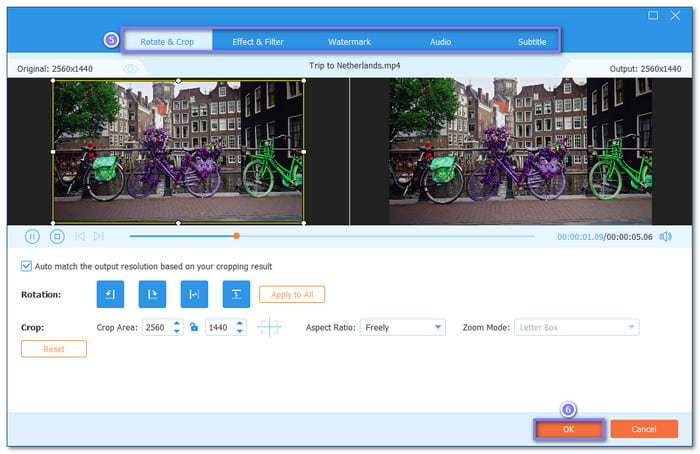Toggle the preview eye icon
700x454 pixels.
(130, 68)
